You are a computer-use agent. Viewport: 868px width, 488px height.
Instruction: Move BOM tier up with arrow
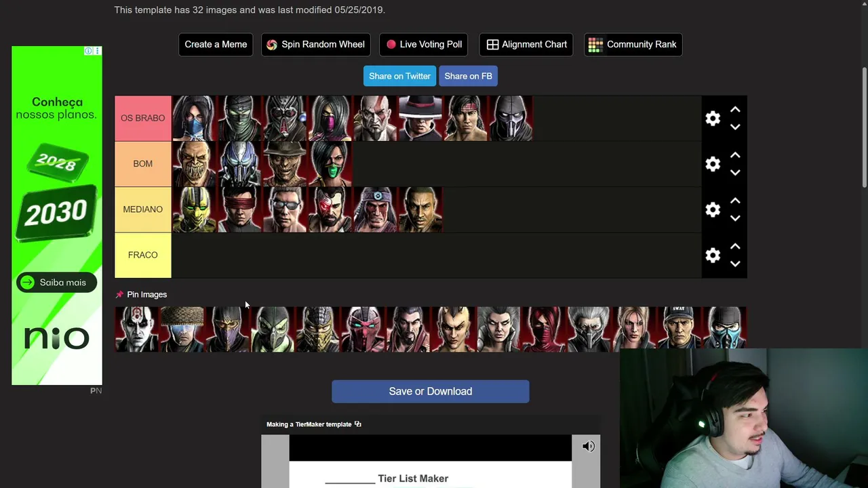click(x=735, y=155)
